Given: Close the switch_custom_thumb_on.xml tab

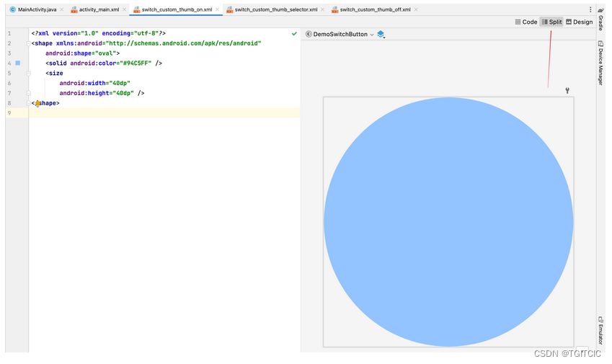Looking at the screenshot, I should tap(217, 9).
